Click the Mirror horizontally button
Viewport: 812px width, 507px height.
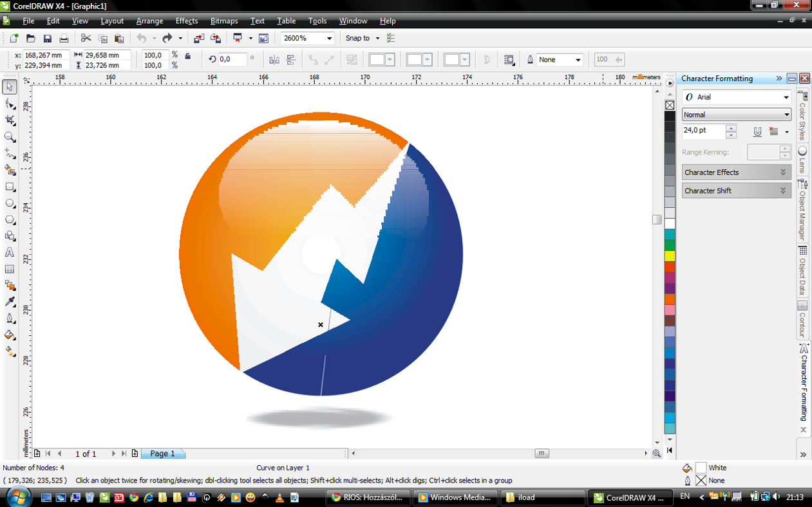274,60
